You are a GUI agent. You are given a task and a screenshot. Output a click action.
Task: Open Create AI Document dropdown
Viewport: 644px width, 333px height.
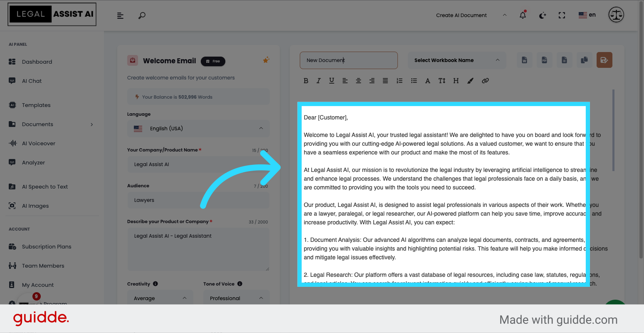coord(471,15)
